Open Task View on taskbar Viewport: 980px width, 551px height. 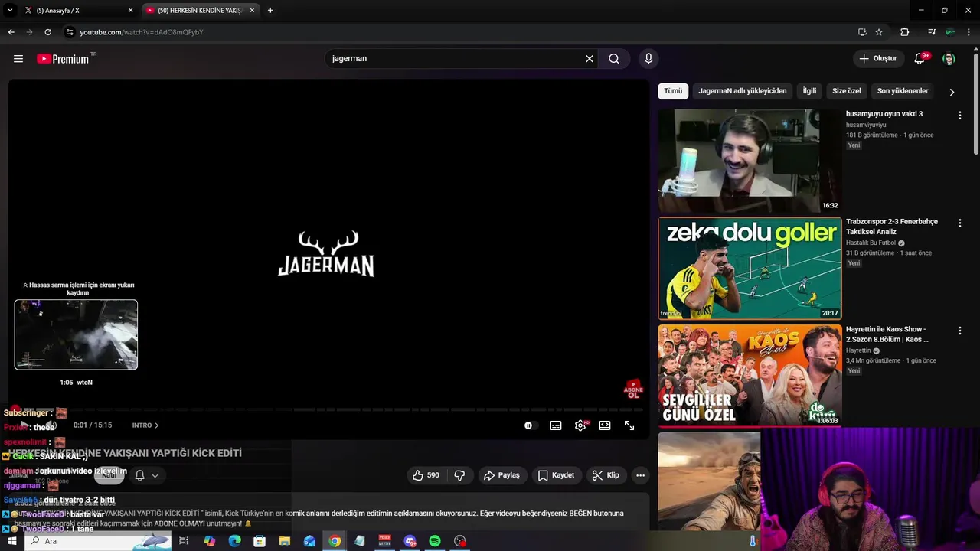(x=184, y=541)
